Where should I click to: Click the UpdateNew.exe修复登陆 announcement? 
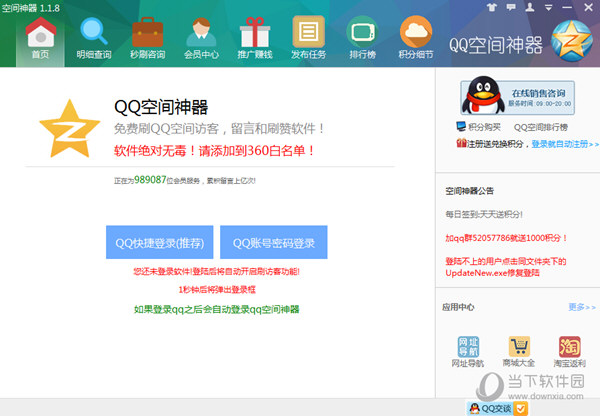point(505,267)
